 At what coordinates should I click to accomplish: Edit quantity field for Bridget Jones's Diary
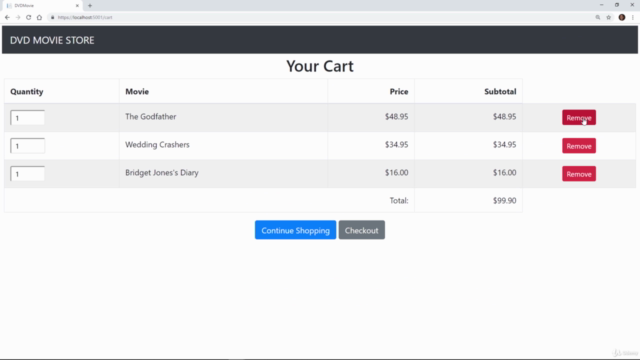tap(27, 174)
